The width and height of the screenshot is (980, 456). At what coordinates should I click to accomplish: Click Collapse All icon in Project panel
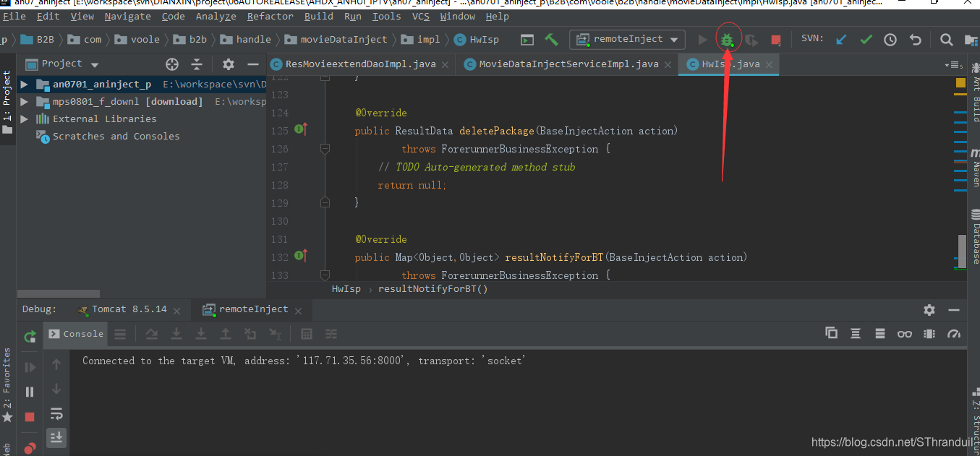(x=197, y=64)
